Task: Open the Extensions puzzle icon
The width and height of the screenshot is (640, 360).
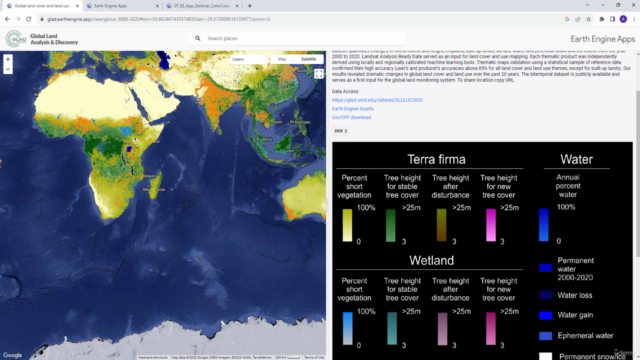Action: [602, 19]
